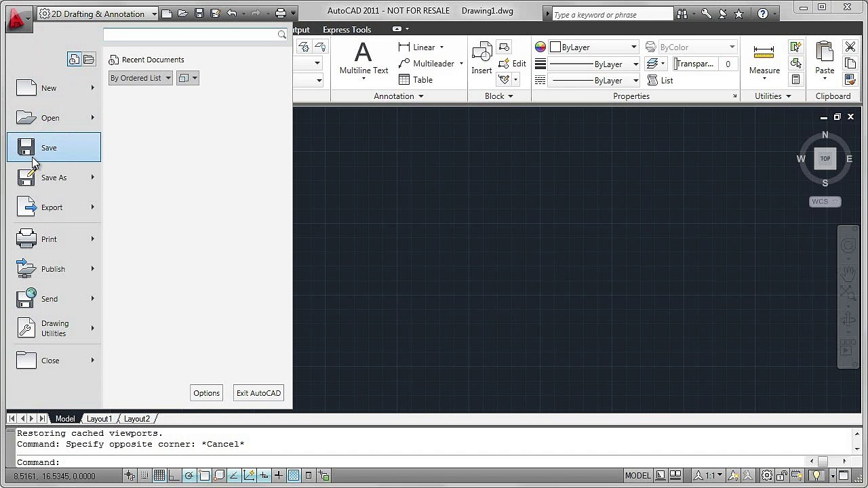Image resolution: width=868 pixels, height=488 pixels.
Task: Open the Express Tools ribbon tab
Action: tap(347, 30)
